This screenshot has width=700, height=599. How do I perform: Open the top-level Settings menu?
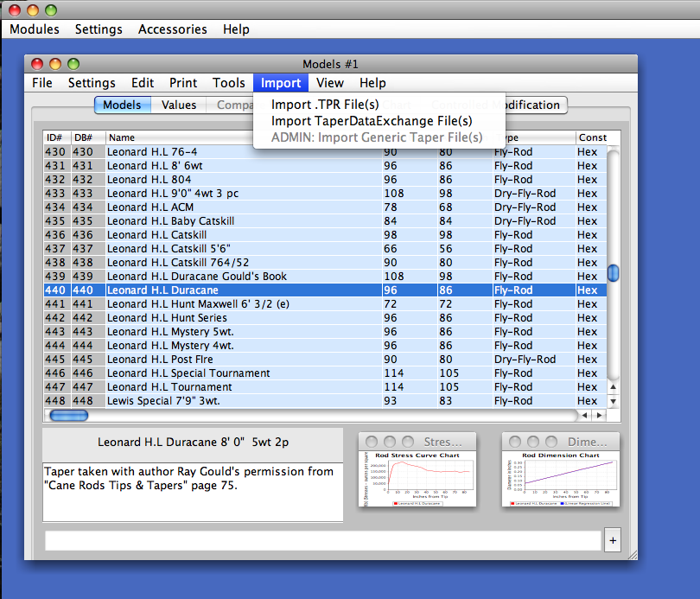coord(99,29)
